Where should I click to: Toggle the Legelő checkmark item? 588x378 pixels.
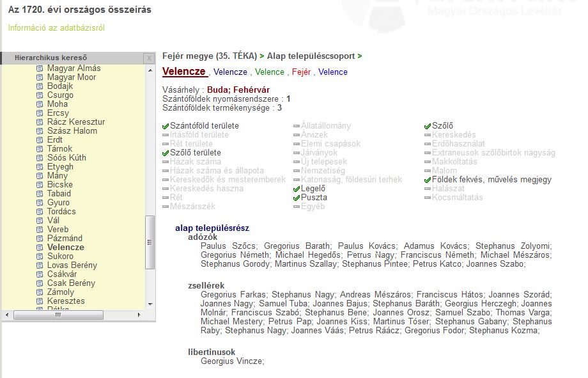(x=296, y=189)
